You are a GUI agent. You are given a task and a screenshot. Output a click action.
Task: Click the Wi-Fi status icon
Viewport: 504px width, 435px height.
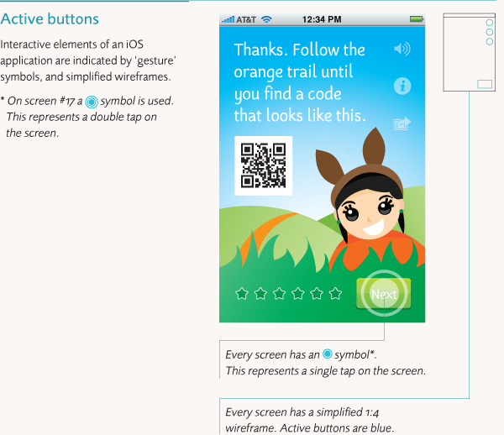(x=266, y=19)
